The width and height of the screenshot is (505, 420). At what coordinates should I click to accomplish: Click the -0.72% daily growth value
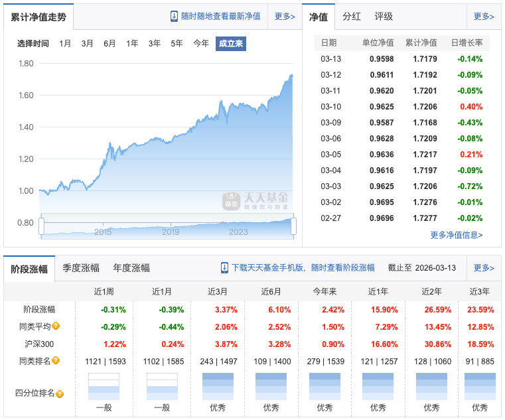[470, 186]
